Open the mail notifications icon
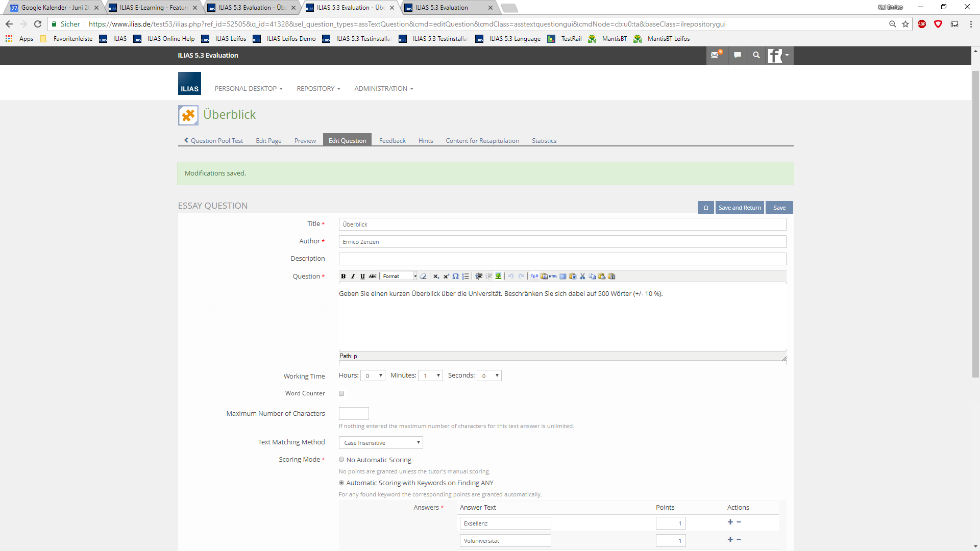 (715, 55)
